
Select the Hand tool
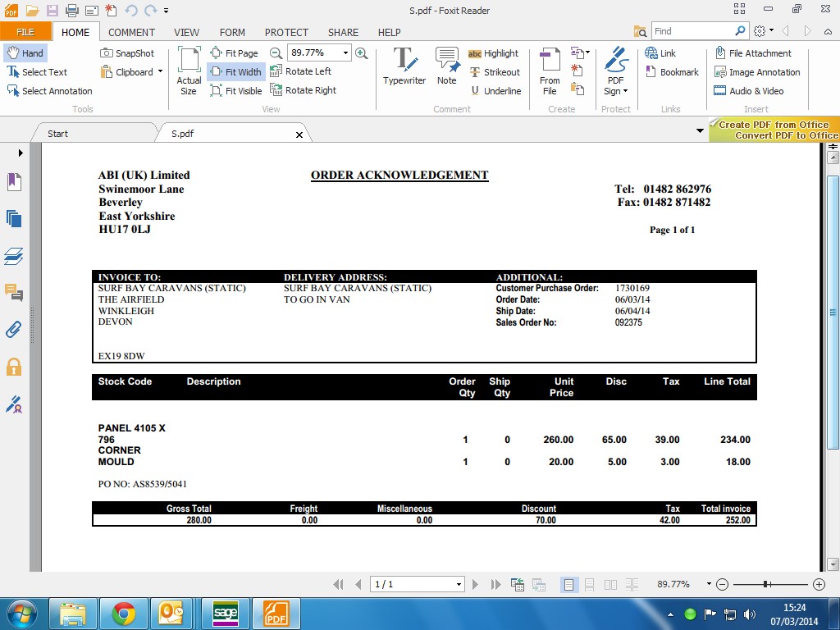pyautogui.click(x=25, y=53)
